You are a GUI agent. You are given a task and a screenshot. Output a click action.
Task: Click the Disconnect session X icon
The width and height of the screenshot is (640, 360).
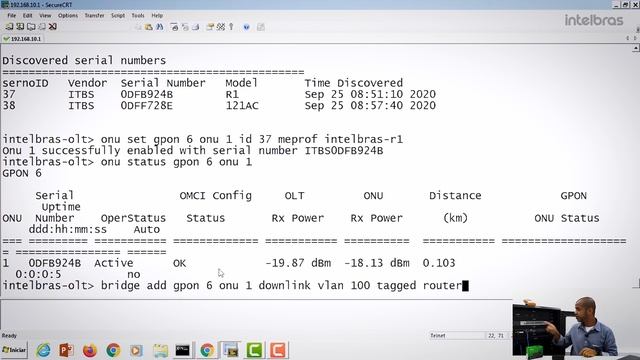pyautogui.click(x=53, y=27)
